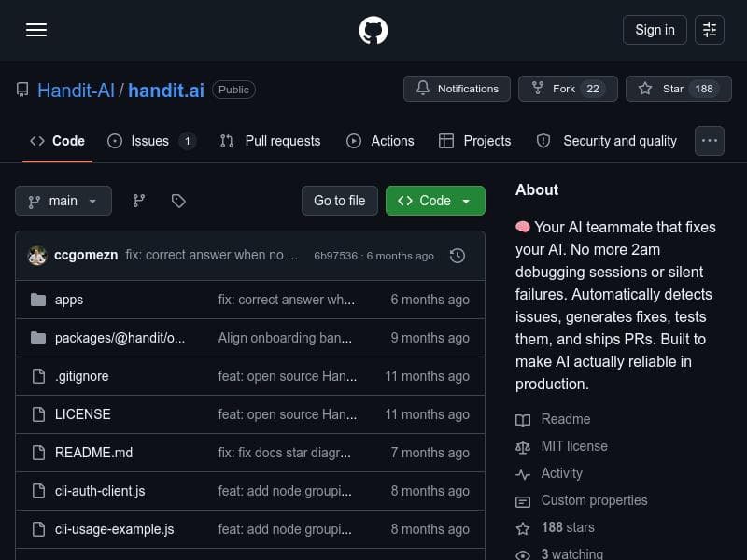This screenshot has height=560, width=747.
Task: Switch to the Pull requests tab
Action: tap(270, 141)
